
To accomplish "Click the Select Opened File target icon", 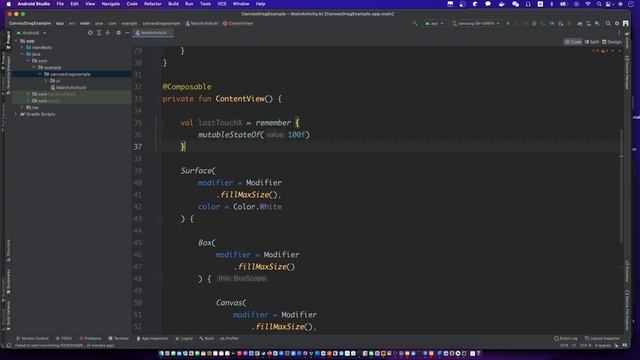I will click(x=90, y=33).
